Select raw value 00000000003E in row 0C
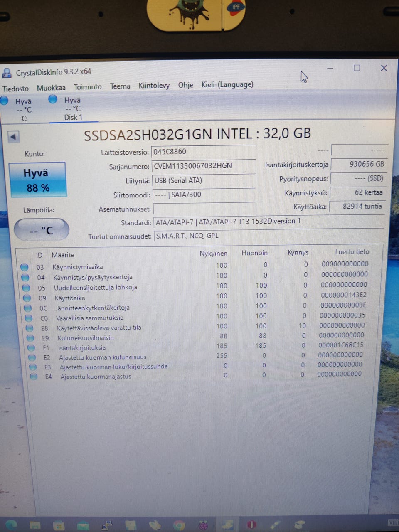399x532 pixels. (343, 305)
